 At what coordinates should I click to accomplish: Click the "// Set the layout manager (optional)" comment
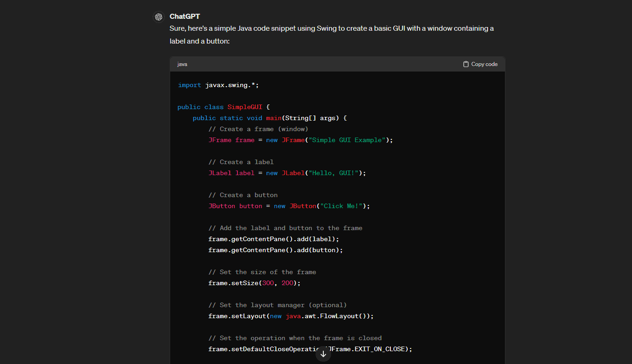pos(277,305)
